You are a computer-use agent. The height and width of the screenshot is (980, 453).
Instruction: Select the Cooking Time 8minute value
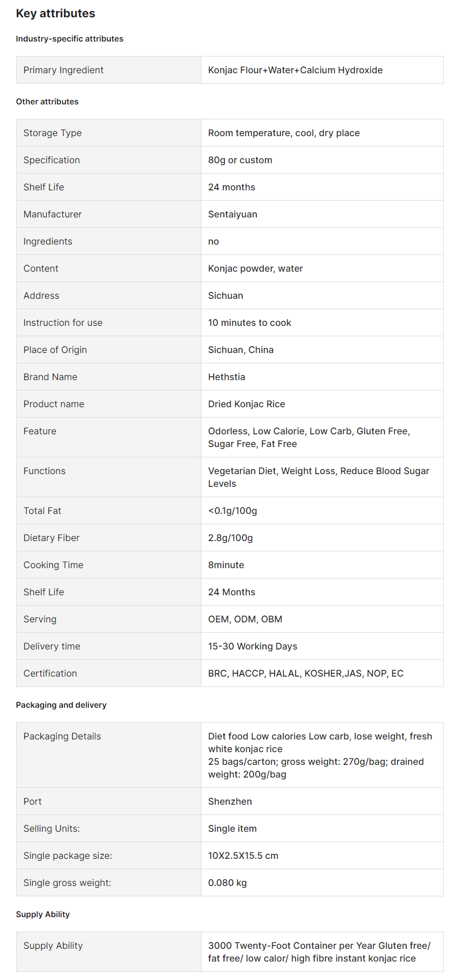pyautogui.click(x=226, y=565)
